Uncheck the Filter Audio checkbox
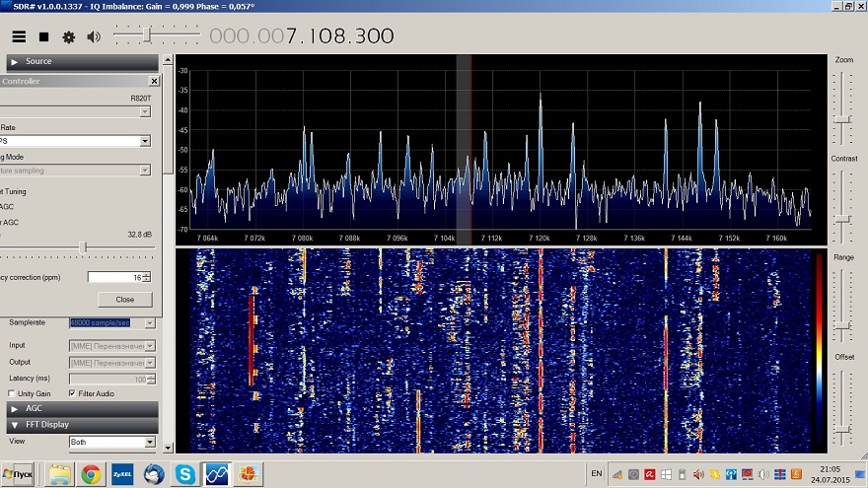868x488 pixels. tap(72, 393)
